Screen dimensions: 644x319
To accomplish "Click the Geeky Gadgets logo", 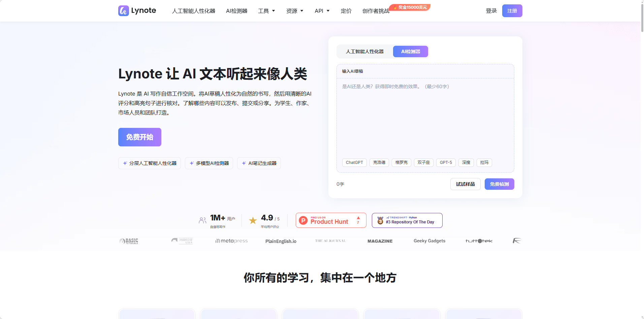I will [x=429, y=241].
